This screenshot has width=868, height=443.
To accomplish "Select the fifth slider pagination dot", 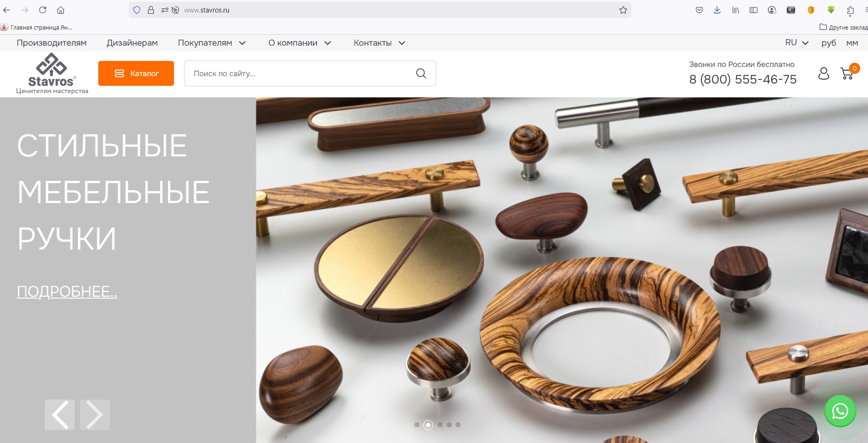I will [458, 425].
